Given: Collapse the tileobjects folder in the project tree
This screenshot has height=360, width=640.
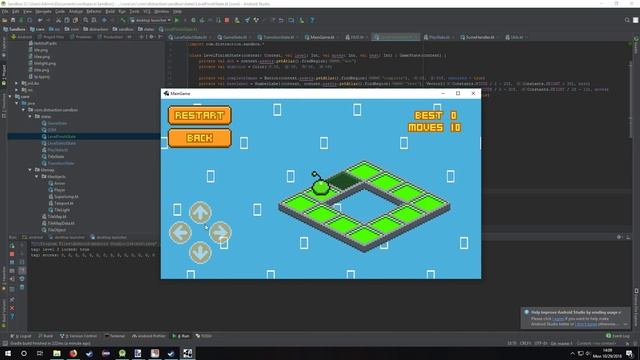Looking at the screenshot, I should (x=37, y=176).
